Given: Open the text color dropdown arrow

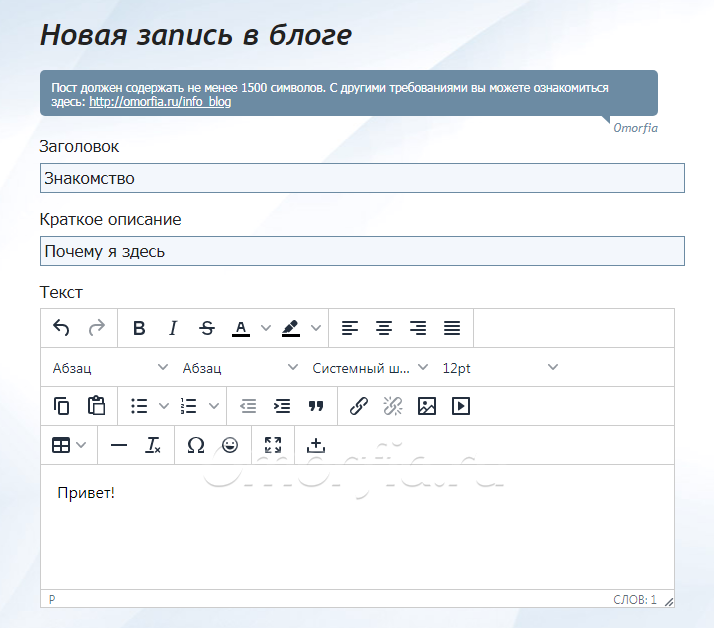Looking at the screenshot, I should coord(265,328).
